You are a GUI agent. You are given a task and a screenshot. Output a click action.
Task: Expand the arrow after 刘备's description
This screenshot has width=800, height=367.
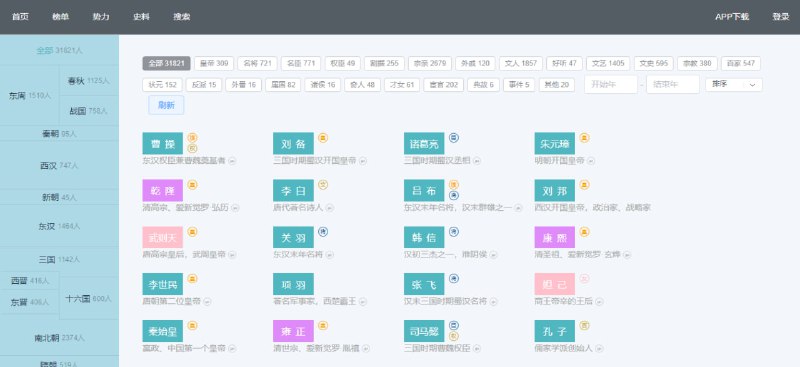click(x=363, y=161)
